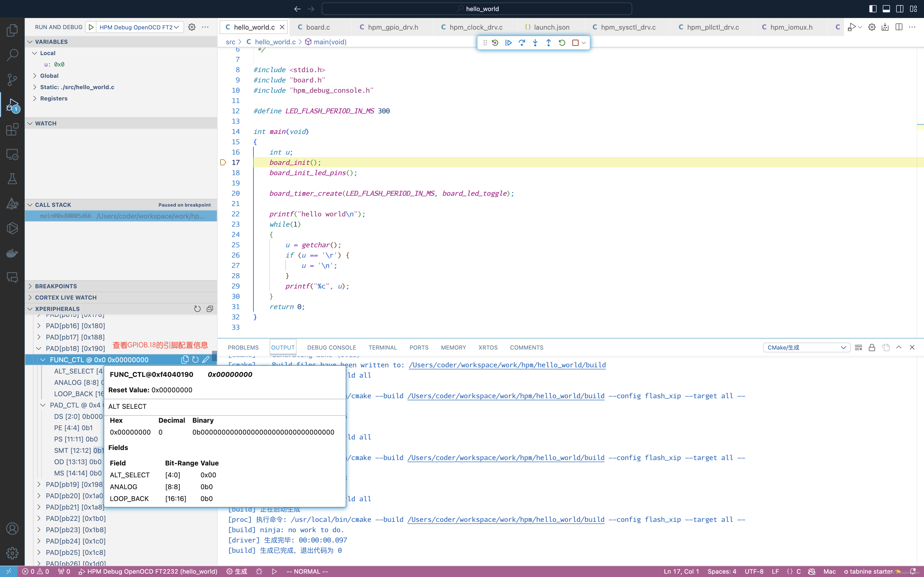
Task: Click the pencil edit icon on FUNC_CTL
Action: click(x=206, y=360)
